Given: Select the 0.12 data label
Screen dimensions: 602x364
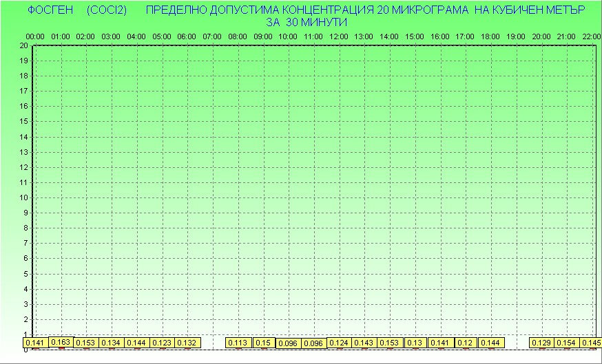Looking at the screenshot, I should tap(465, 343).
